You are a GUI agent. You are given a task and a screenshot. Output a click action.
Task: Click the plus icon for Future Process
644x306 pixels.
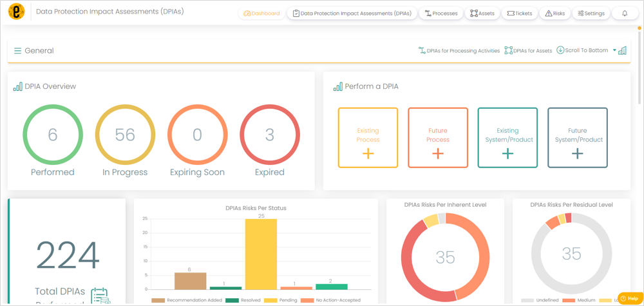438,154
